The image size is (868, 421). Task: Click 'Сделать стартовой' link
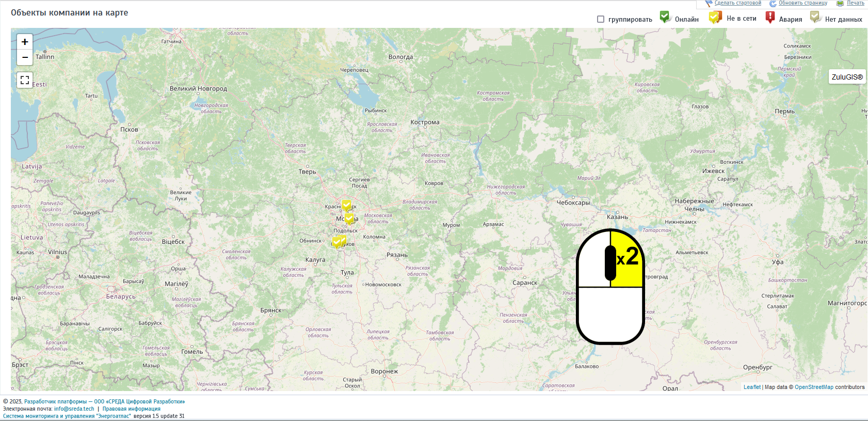(x=737, y=3)
